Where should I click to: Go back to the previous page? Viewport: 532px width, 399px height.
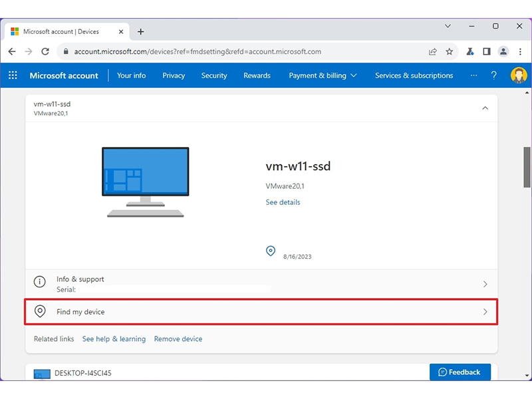[x=12, y=52]
